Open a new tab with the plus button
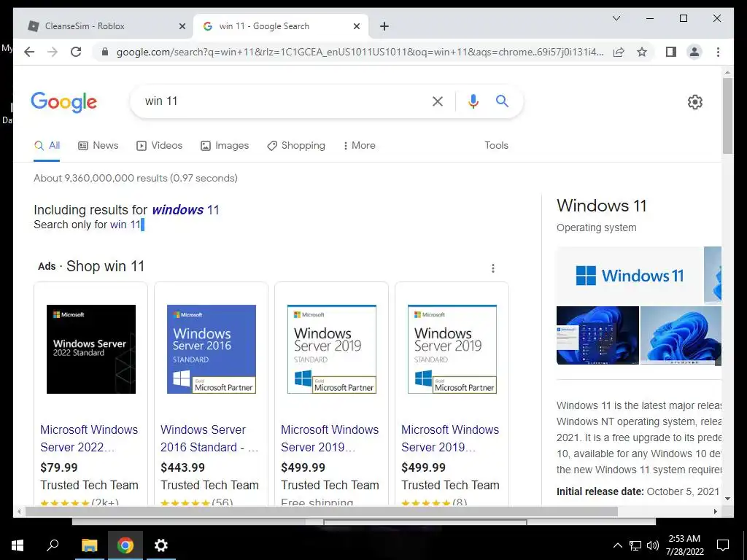 [x=384, y=26]
